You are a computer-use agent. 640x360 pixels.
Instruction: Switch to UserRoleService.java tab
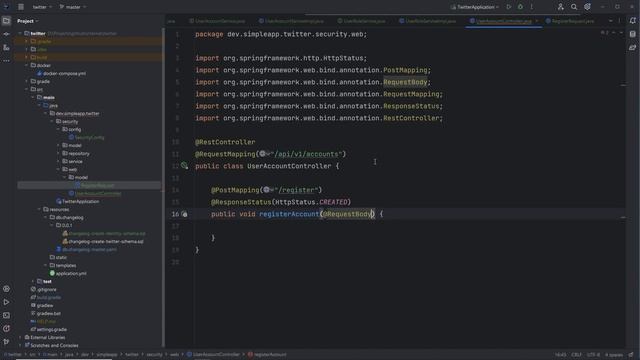tap(361, 21)
